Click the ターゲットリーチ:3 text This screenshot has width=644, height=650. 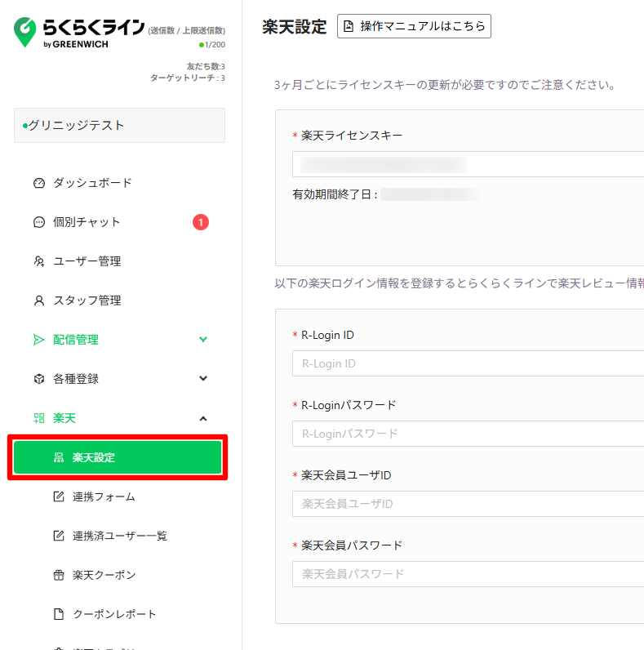[x=187, y=78]
